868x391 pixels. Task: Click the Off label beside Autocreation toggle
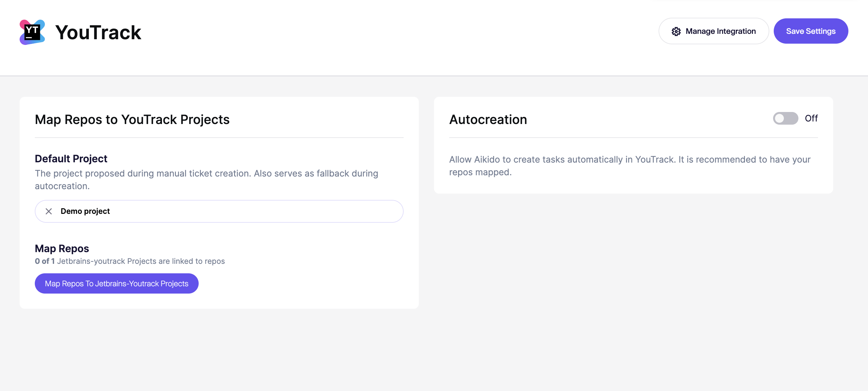point(811,118)
